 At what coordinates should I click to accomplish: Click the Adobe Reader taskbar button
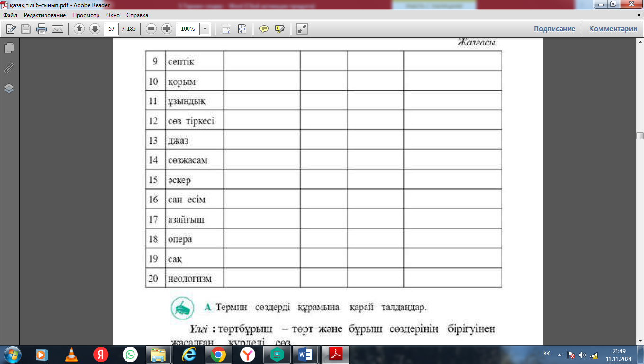pos(335,354)
